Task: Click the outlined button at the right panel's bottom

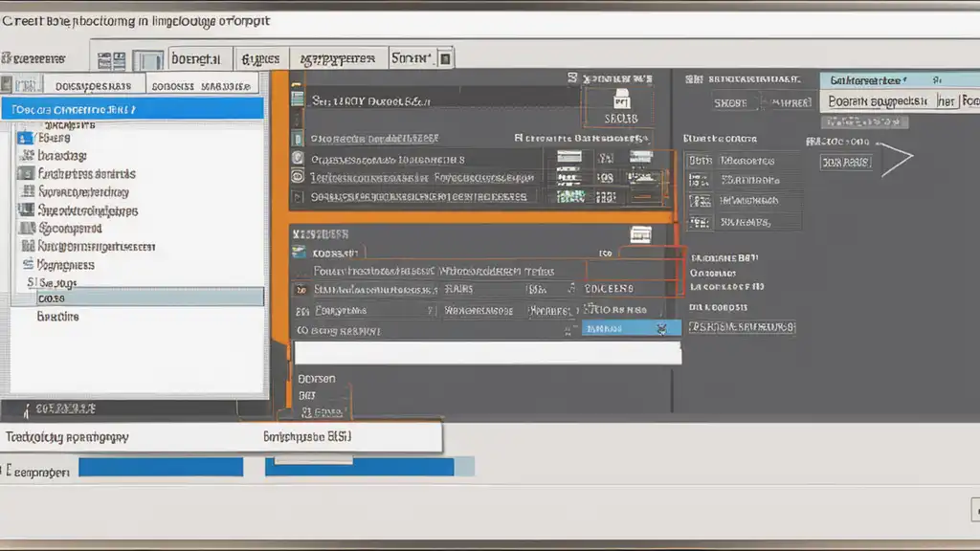Action: click(743, 327)
